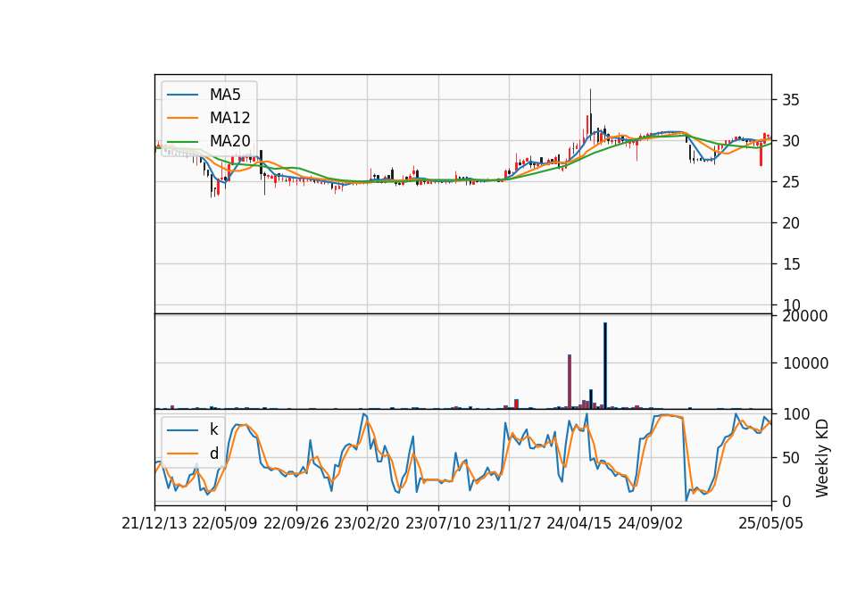
Task: Click the tallest dark volume bar
Action: point(605,366)
